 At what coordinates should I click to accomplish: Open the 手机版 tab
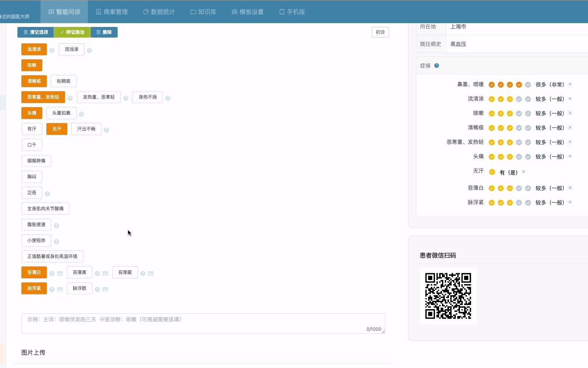coord(292,12)
